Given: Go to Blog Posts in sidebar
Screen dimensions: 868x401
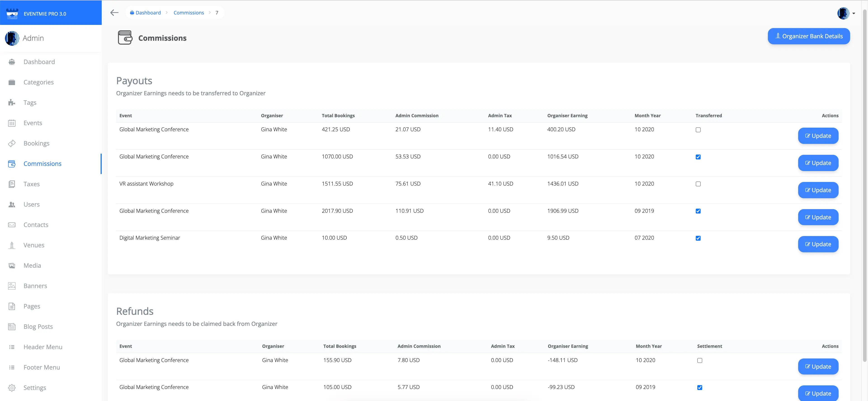Looking at the screenshot, I should pos(38,327).
